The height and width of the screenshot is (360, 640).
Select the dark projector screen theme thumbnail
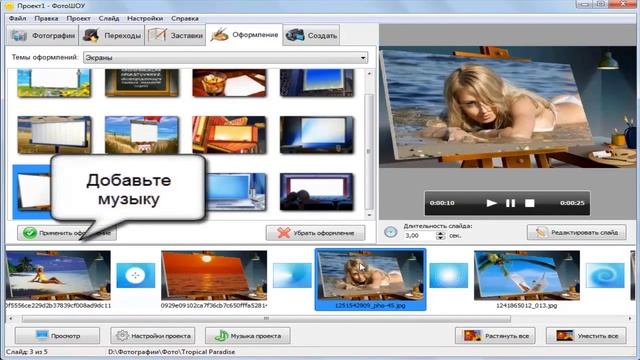317,135
